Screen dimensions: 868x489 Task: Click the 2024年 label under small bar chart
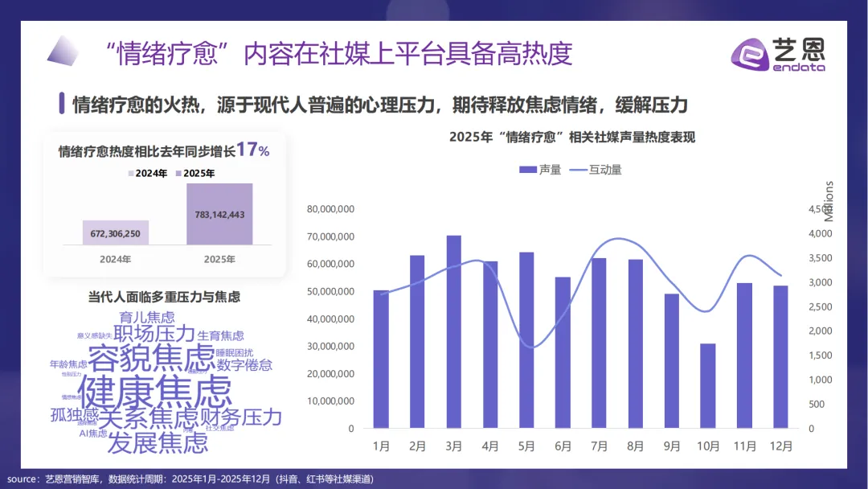[x=115, y=259]
